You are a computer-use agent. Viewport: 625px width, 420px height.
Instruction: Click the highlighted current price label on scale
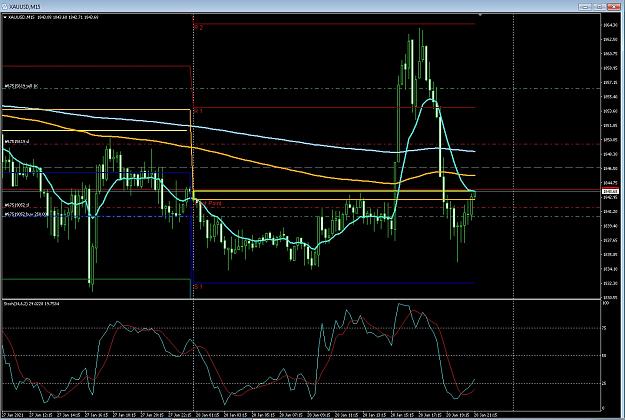610,192
